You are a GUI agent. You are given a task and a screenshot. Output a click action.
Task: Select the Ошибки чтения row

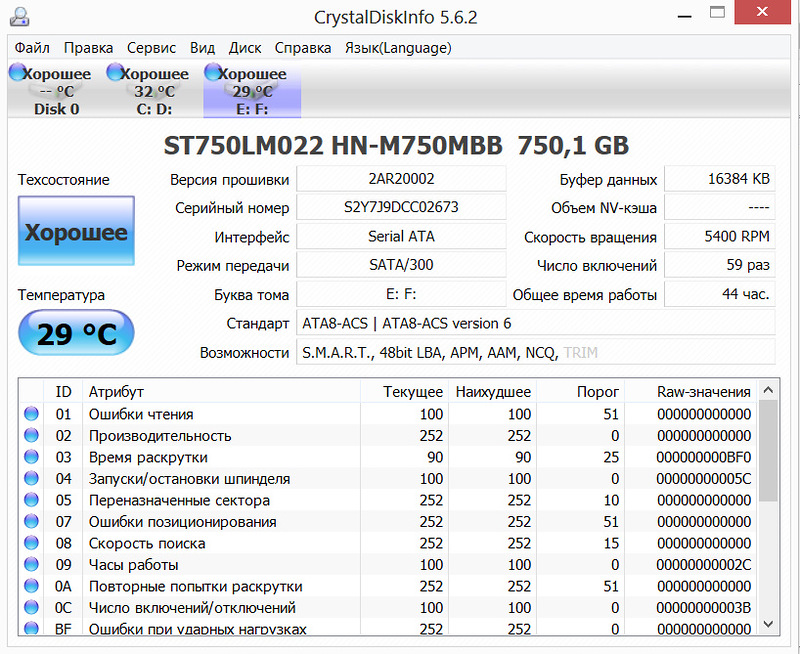[x=388, y=414]
